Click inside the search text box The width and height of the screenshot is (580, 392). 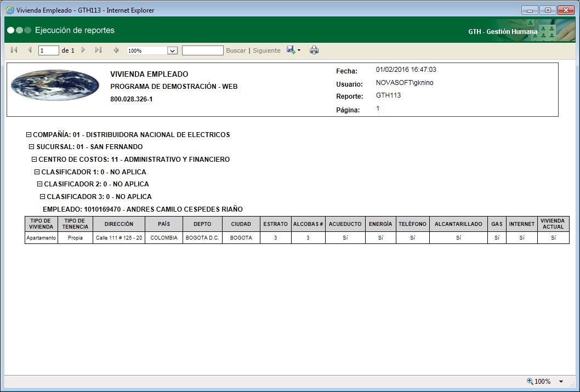[x=203, y=50]
